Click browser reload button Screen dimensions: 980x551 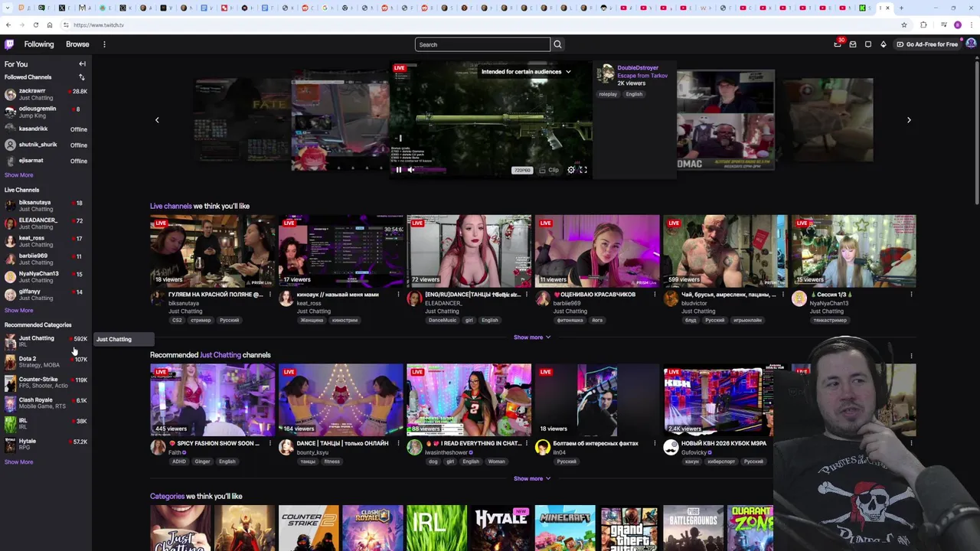pos(35,25)
